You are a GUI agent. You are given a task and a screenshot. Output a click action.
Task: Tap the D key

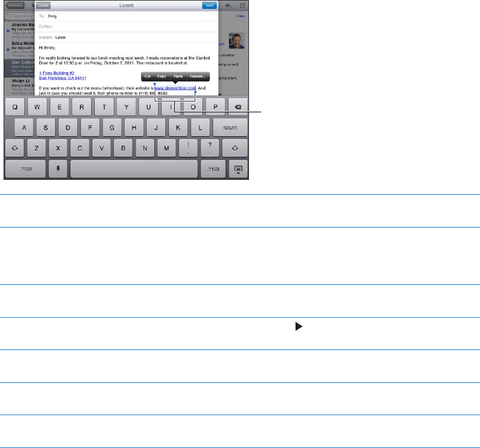click(x=68, y=128)
